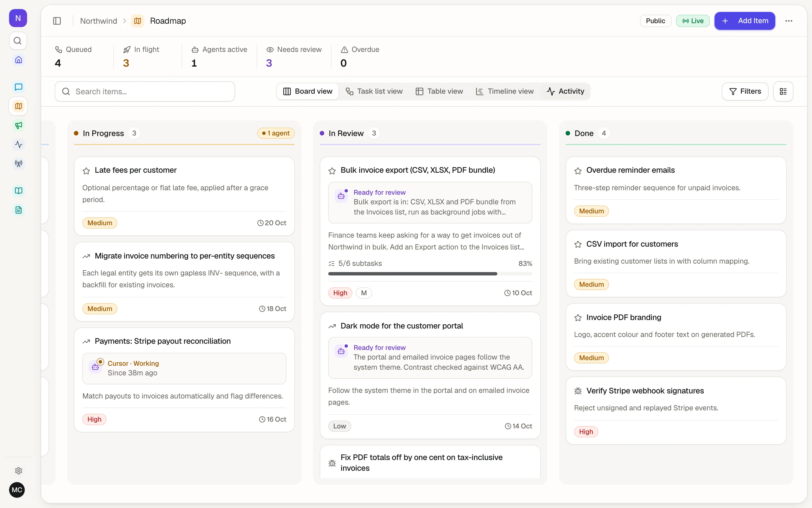Open the Public visibility selector
Screen dimensions: 812x508
655,21
